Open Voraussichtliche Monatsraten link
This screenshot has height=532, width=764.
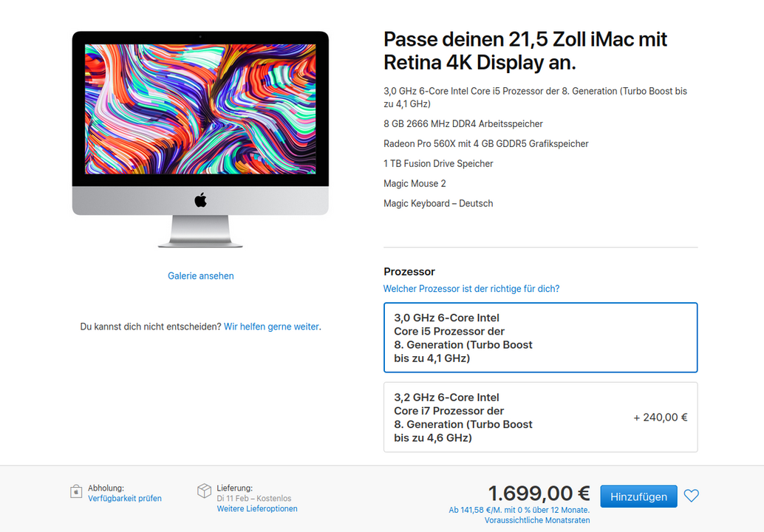[x=537, y=520]
